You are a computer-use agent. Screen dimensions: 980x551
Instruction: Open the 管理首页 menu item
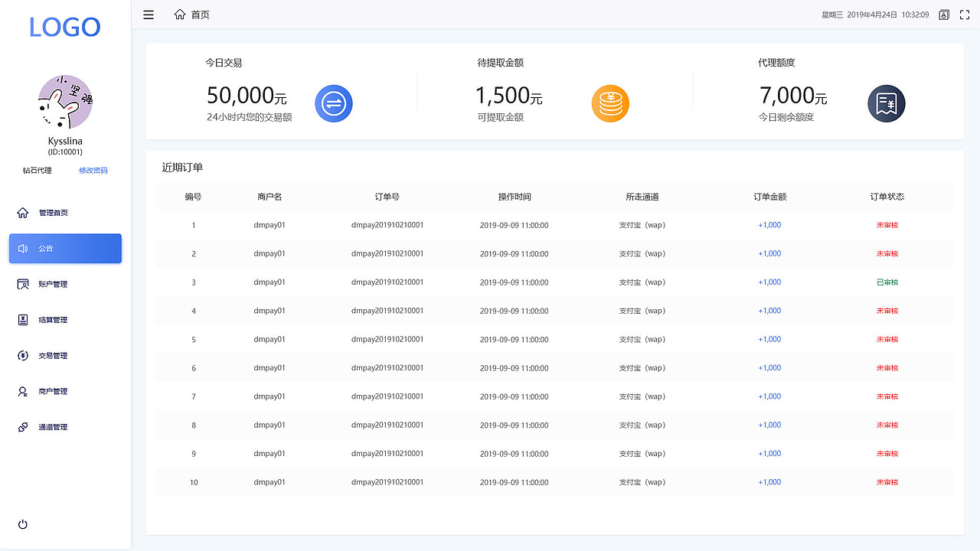pyautogui.click(x=65, y=213)
